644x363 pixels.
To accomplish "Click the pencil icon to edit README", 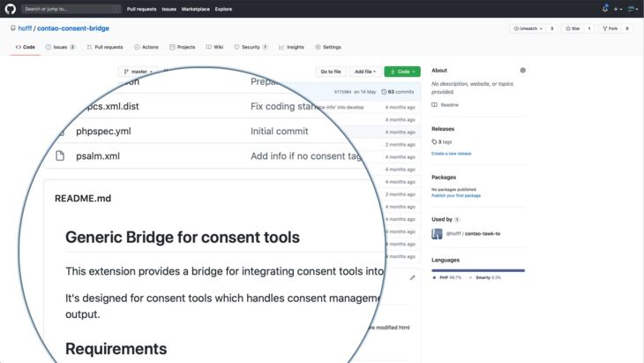I will 412,277.
